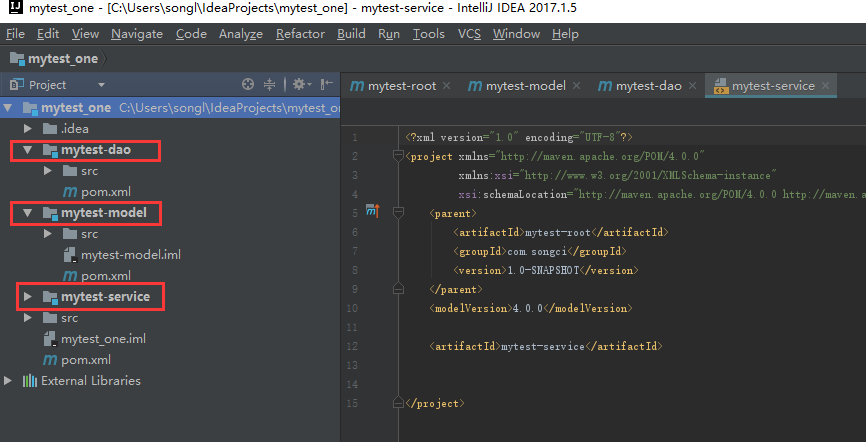Click the mytest-model.iml file icon

click(70, 255)
